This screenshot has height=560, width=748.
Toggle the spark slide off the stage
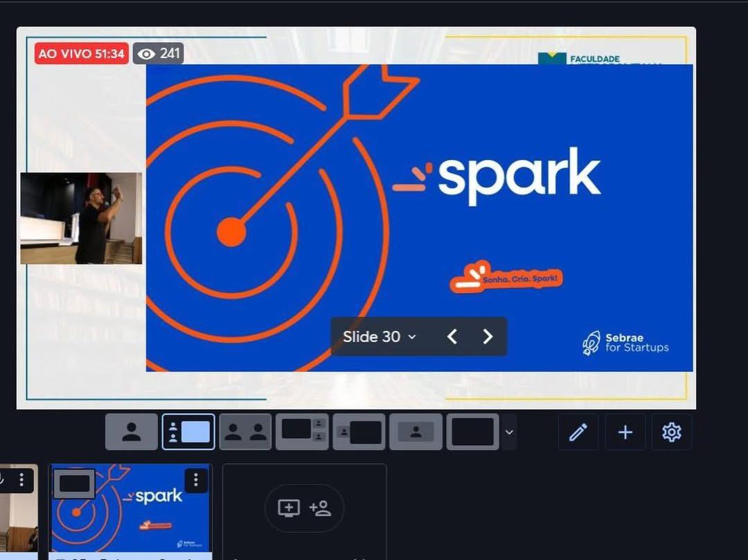(x=74, y=484)
